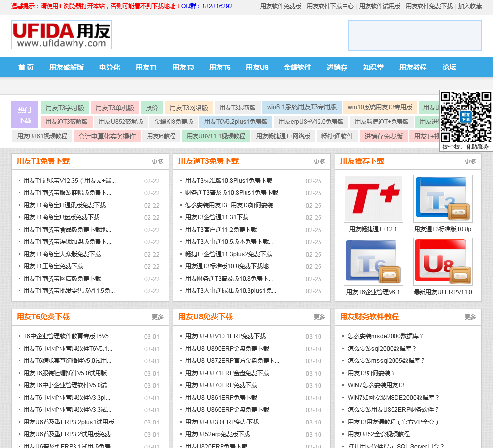Select 用友U8 navigation item
This screenshot has height=448, width=493.
pos(257,67)
